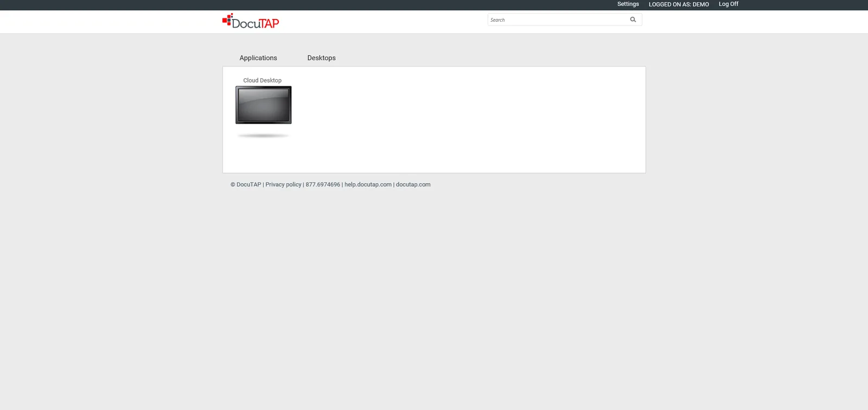This screenshot has height=410, width=868.
Task: Switch to the Applications tab
Action: pos(258,58)
